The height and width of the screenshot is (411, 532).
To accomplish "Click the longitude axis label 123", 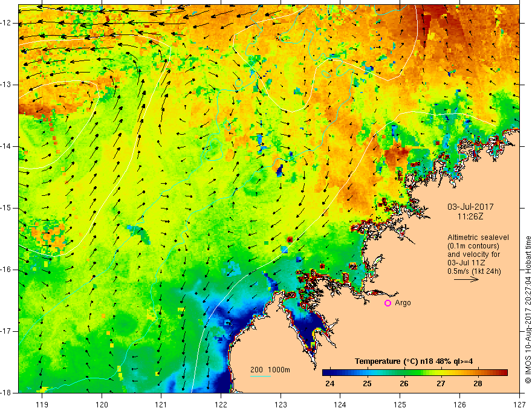I will (x=281, y=404).
